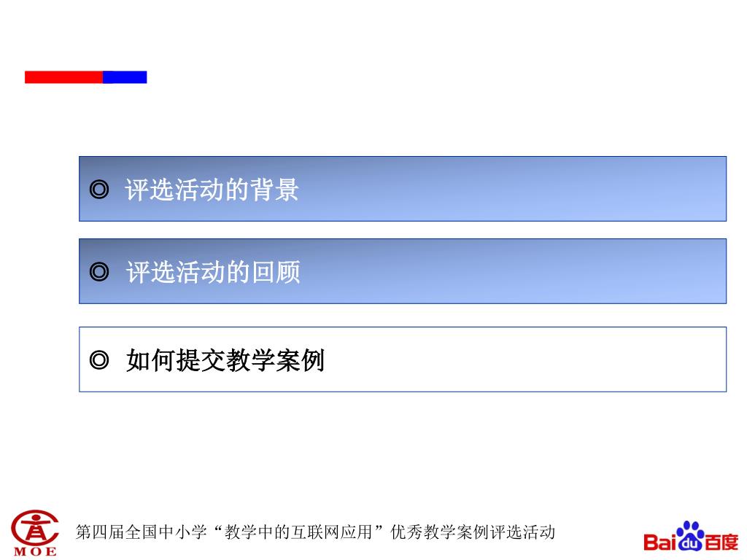Click the blue Baidu paw print icon
Viewport: 747px width, 560px height.
[x=690, y=536]
